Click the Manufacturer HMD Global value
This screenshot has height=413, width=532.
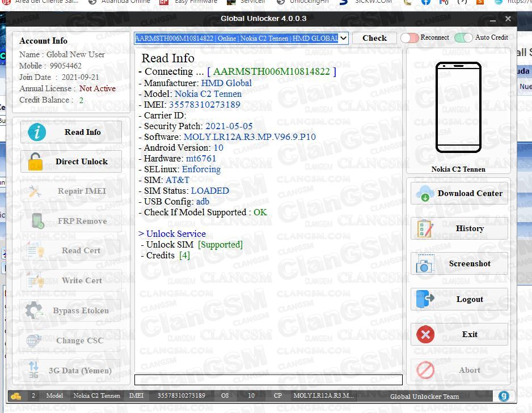coord(226,83)
